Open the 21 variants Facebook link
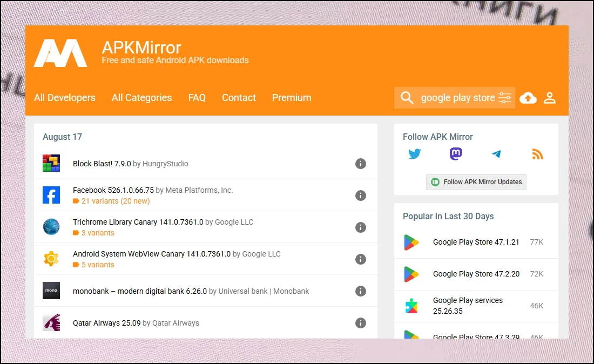Screen dimensions: 594x364 click(x=115, y=201)
